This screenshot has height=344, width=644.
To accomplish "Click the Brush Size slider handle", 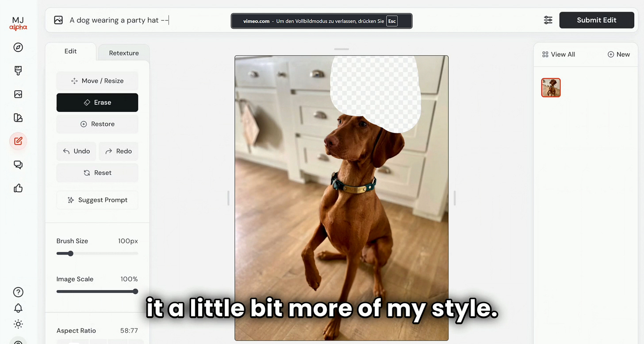I will click(x=70, y=254).
